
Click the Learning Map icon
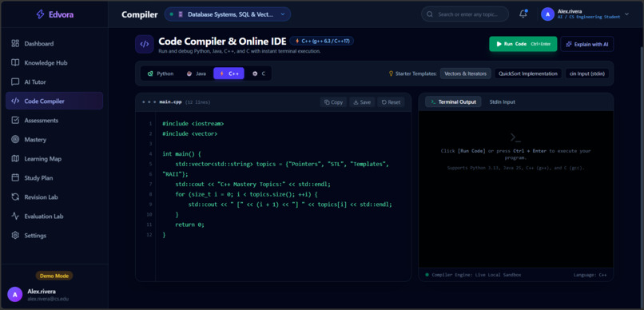tap(15, 158)
